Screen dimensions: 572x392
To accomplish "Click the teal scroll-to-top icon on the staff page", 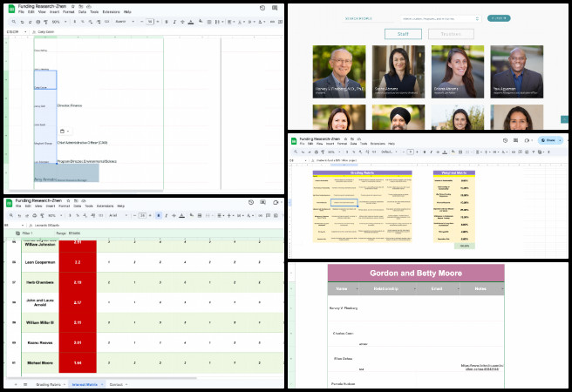I will tap(564, 119).
